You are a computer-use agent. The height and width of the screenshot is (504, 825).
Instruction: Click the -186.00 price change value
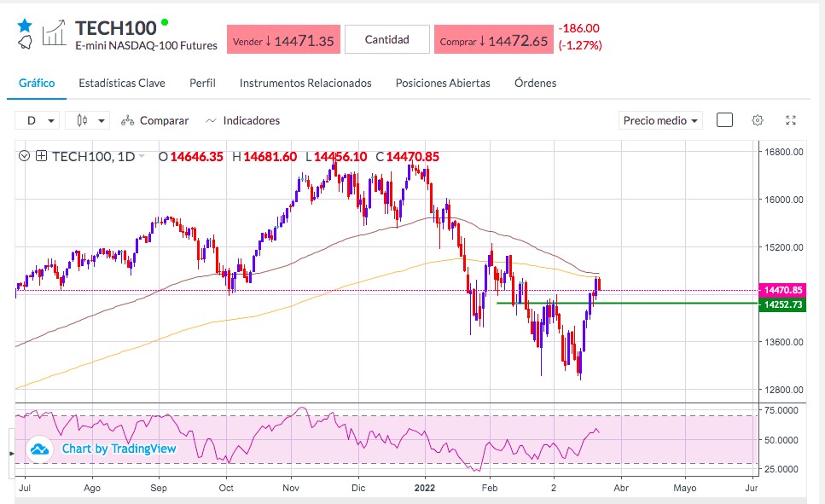[578, 28]
